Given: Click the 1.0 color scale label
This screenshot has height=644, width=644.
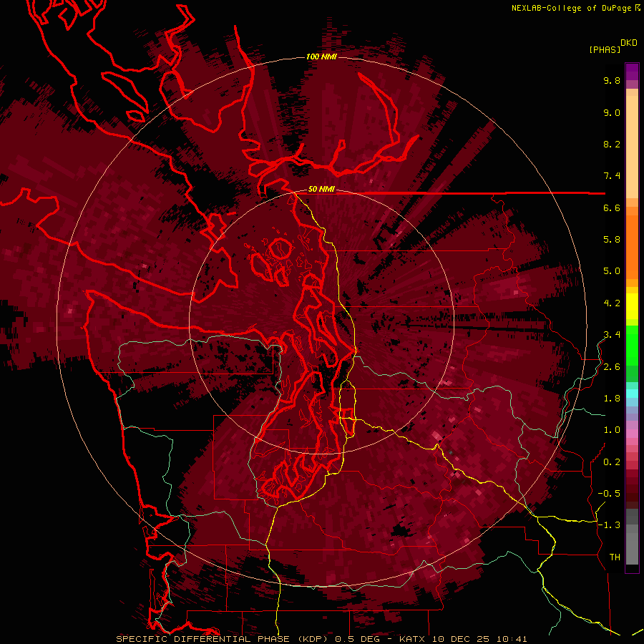Looking at the screenshot, I should tap(612, 430).
